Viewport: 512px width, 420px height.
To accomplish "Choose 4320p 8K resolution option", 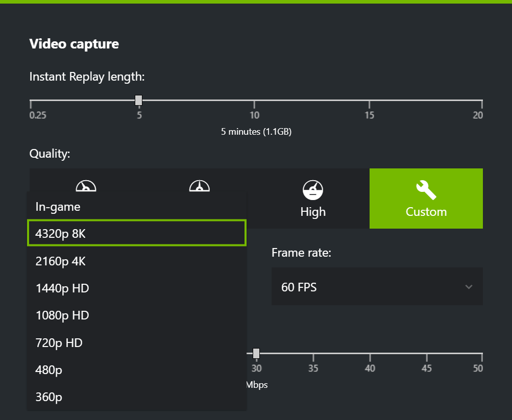I will coord(137,233).
